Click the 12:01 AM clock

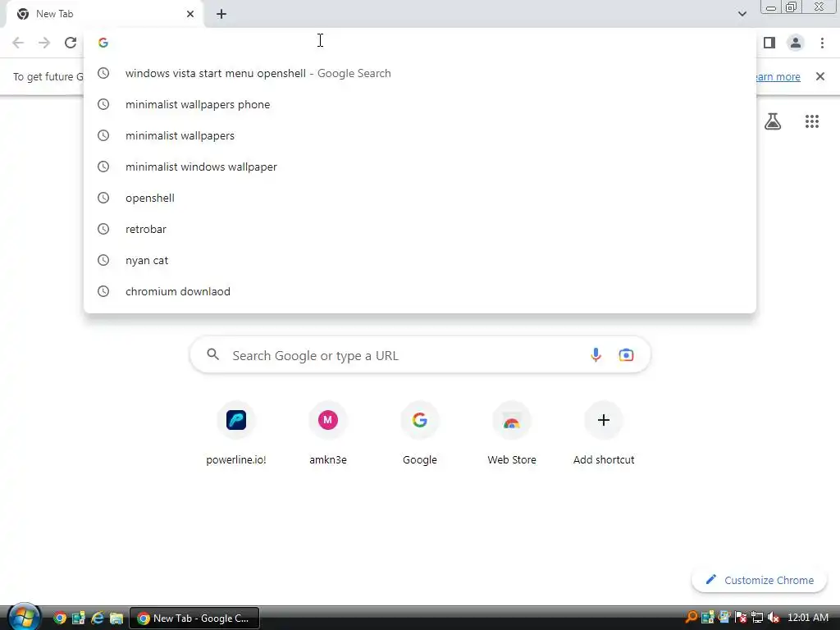(808, 618)
